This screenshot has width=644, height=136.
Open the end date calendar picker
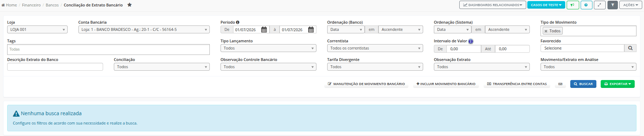pos(311,30)
